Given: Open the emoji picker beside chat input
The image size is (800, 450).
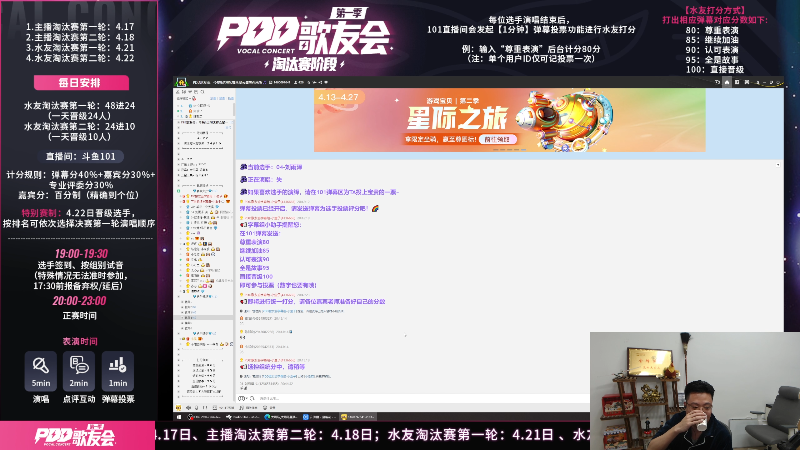Looking at the screenshot, I should tap(242, 398).
